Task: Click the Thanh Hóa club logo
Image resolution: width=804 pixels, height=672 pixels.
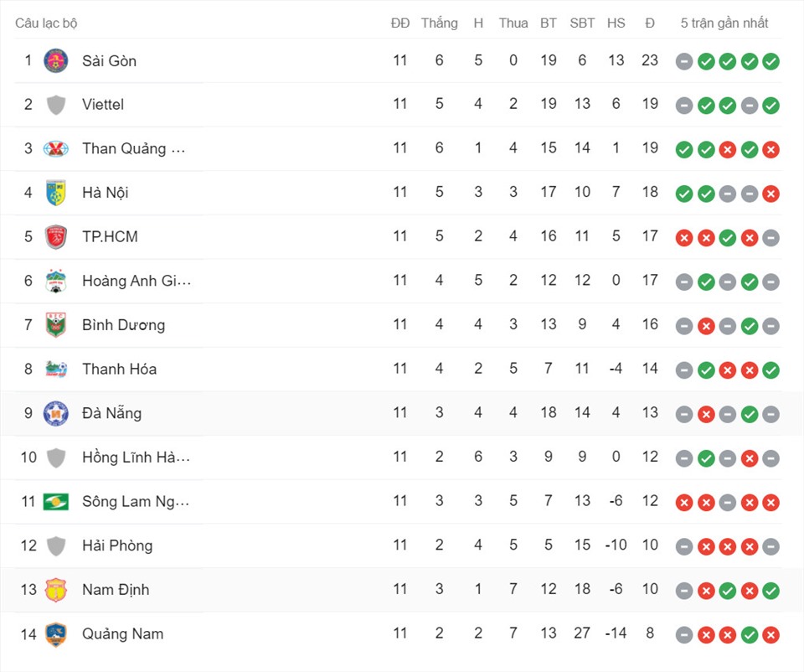Action: coord(56,369)
